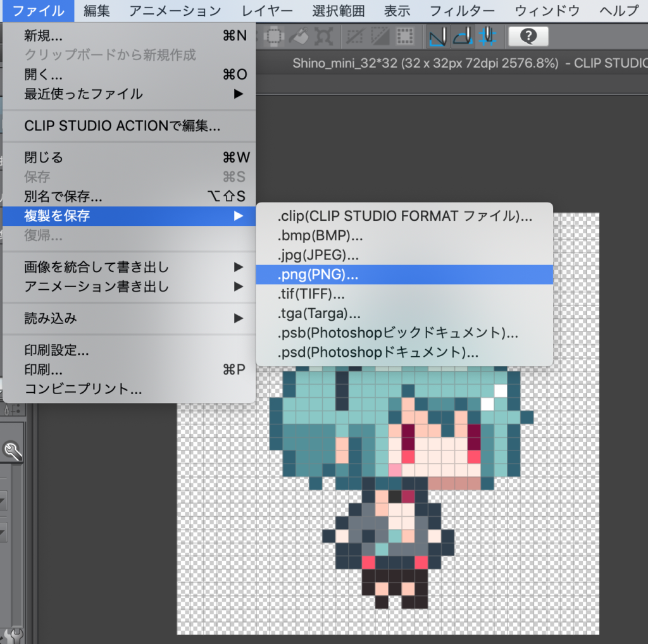This screenshot has width=648, height=644.
Task: Click the Shino_mini_32*32 document title tab
Action: (470, 63)
